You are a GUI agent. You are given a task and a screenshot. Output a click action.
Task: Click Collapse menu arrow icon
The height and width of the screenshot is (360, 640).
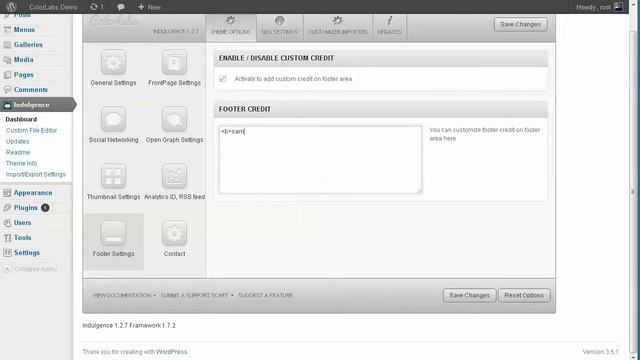click(7, 269)
